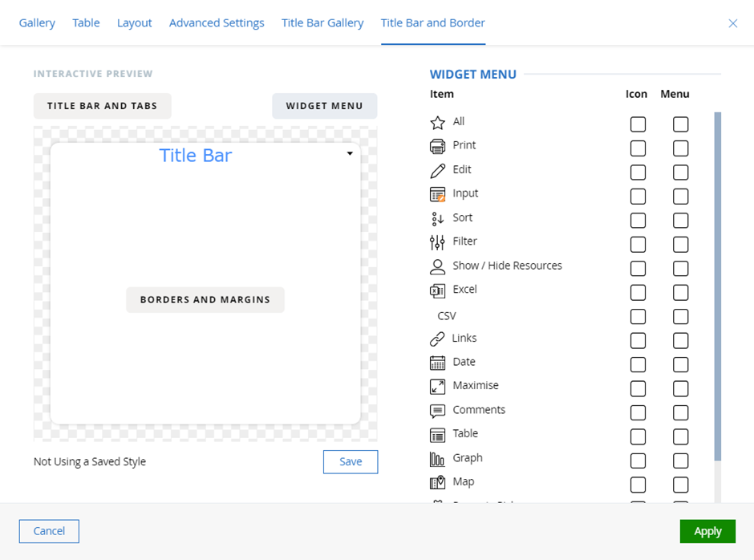Click the Map pin icon

point(437,482)
